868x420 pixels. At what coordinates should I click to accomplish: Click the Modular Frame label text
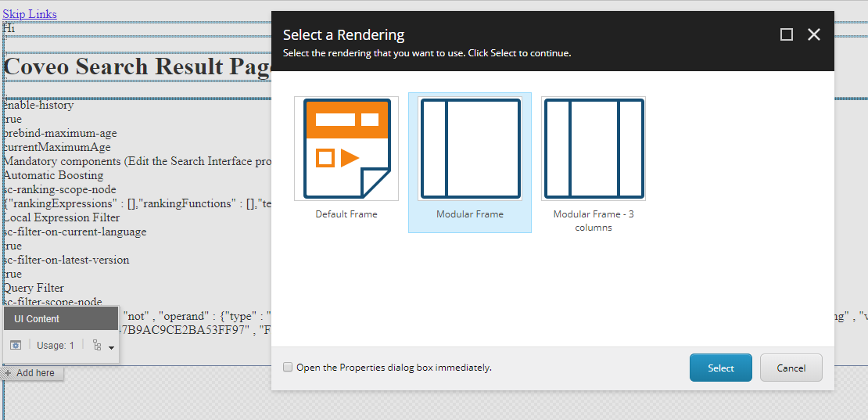470,214
